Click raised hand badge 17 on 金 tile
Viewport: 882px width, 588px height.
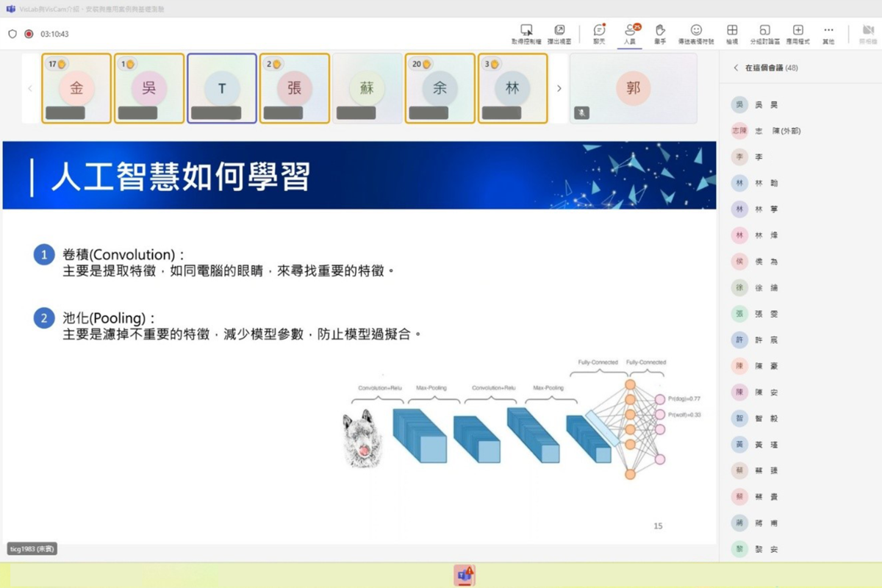coord(57,64)
